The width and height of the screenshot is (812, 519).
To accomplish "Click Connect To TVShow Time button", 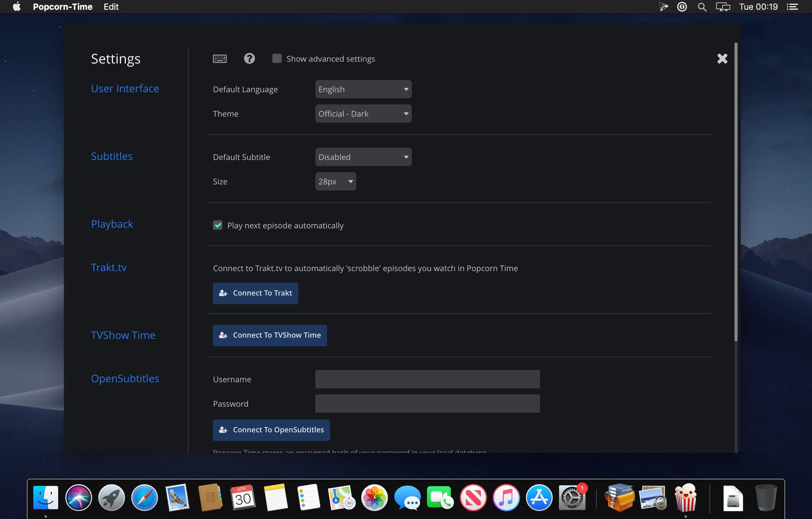I will (x=270, y=336).
